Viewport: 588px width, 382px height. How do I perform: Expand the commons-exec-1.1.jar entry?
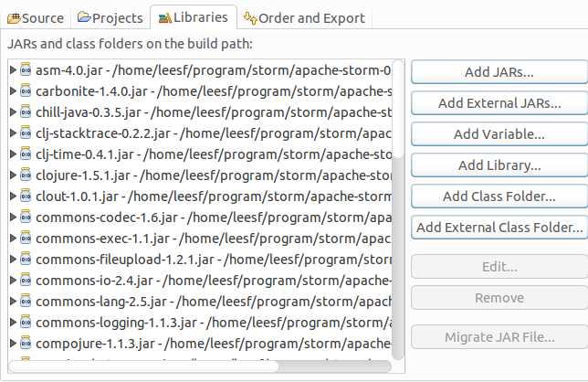point(13,238)
